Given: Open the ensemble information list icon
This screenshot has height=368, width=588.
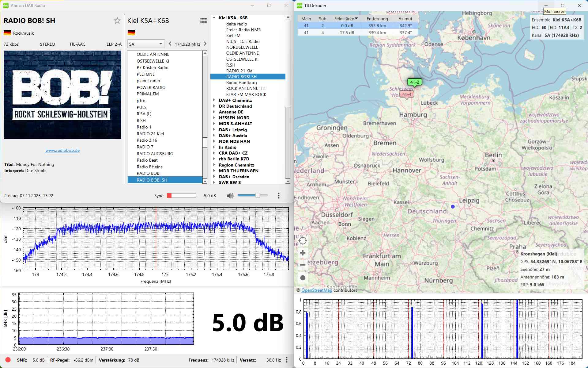Looking at the screenshot, I should coord(203,21).
